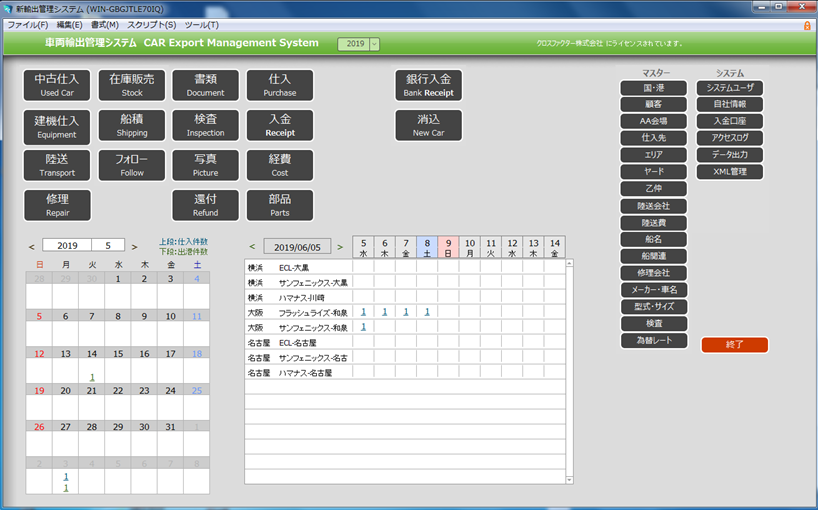
Task: Open the 型式・サイズ master
Action: [654, 307]
